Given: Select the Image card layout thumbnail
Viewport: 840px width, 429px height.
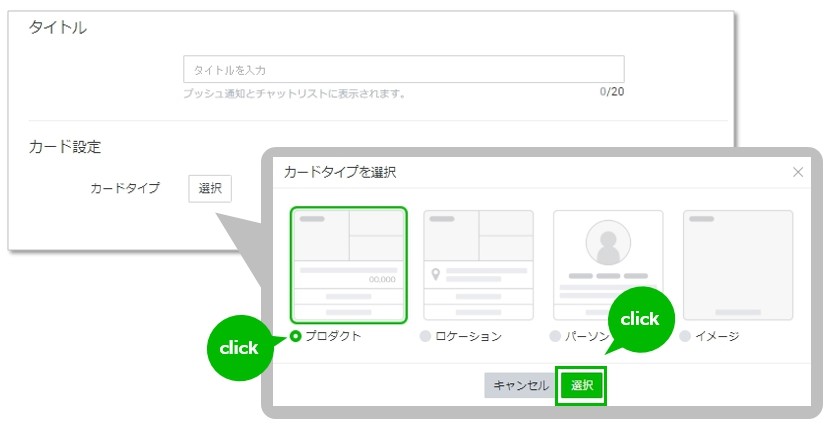Looking at the screenshot, I should [738, 265].
